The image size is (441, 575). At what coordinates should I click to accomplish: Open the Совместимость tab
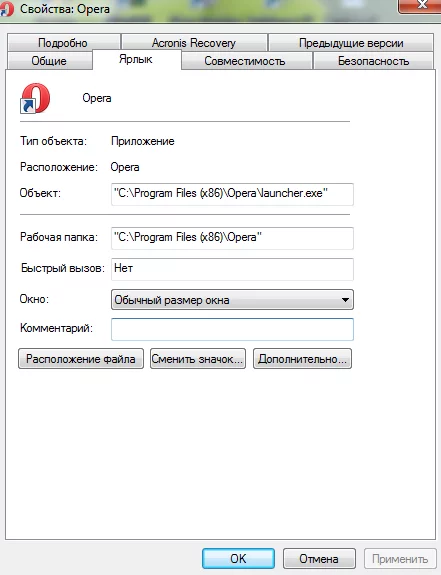click(x=246, y=61)
